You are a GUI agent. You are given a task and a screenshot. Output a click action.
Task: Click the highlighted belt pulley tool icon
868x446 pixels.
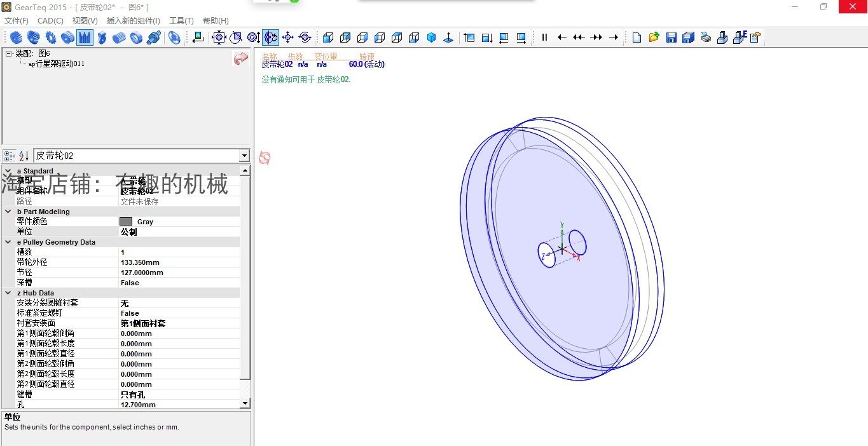[x=85, y=37]
